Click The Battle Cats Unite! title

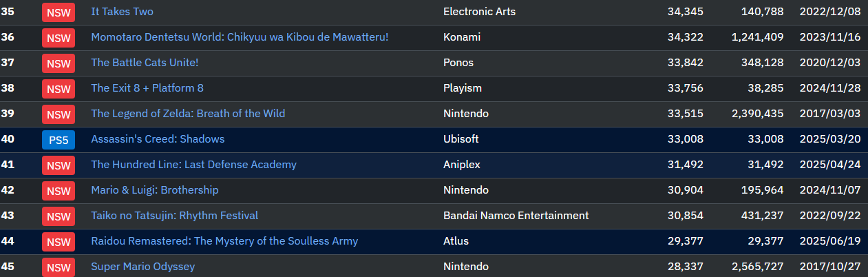tap(145, 63)
